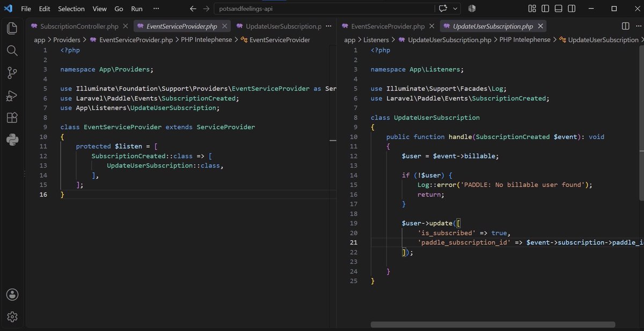Click the 'PADDLE: No billable user found' line
Screen dimensions: 644x331
click(504, 185)
